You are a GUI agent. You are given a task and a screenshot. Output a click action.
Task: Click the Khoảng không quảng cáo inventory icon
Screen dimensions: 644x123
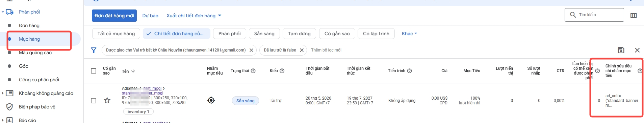[10, 93]
